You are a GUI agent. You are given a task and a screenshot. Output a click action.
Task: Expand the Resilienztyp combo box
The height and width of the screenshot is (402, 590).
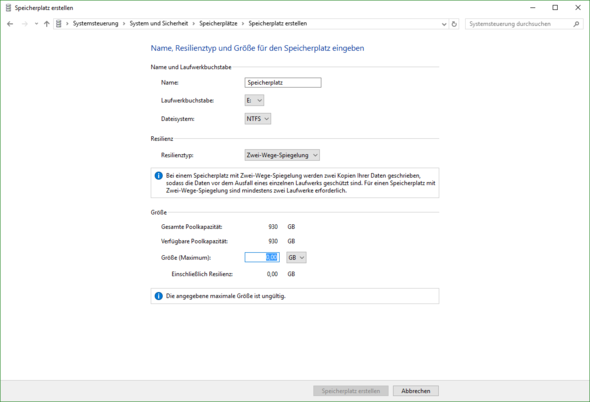click(x=282, y=155)
